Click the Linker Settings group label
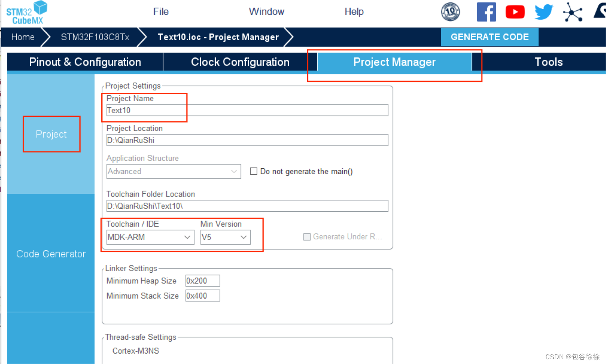The height and width of the screenshot is (364, 606). [131, 268]
